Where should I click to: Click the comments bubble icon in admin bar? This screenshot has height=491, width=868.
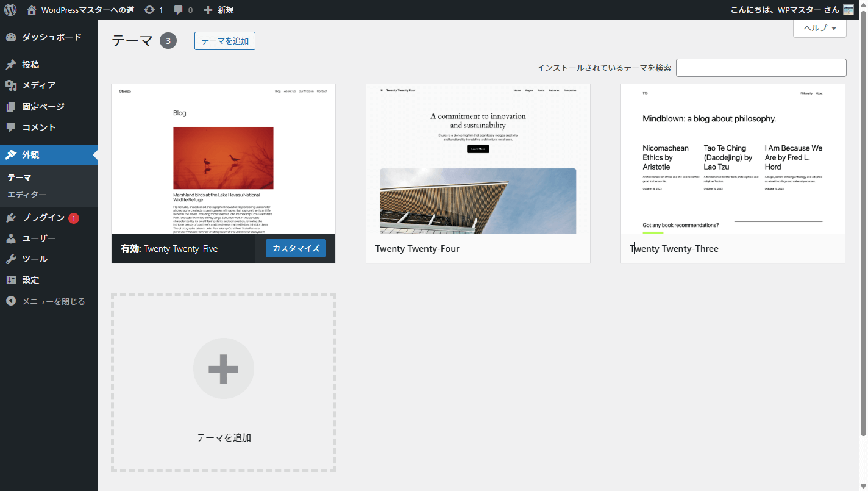(x=179, y=10)
